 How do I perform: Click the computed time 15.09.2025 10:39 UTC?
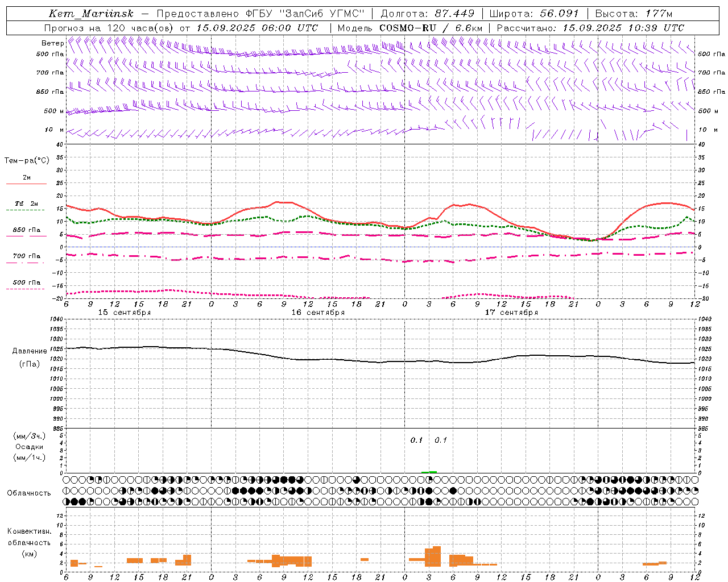point(623,28)
